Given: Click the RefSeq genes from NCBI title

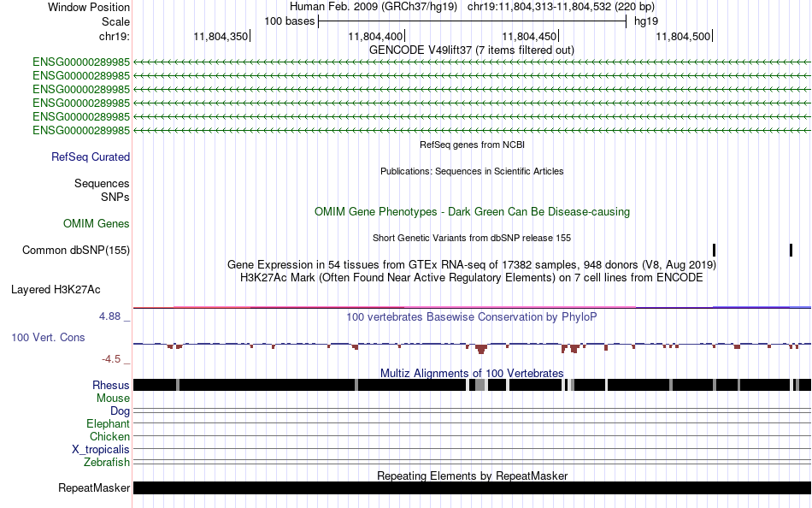Looking at the screenshot, I should coord(472,145).
